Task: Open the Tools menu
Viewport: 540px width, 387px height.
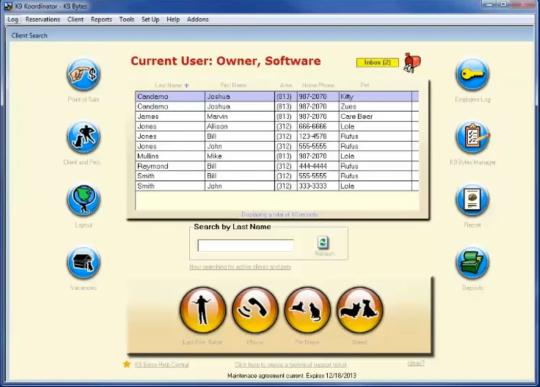Action: [x=127, y=19]
